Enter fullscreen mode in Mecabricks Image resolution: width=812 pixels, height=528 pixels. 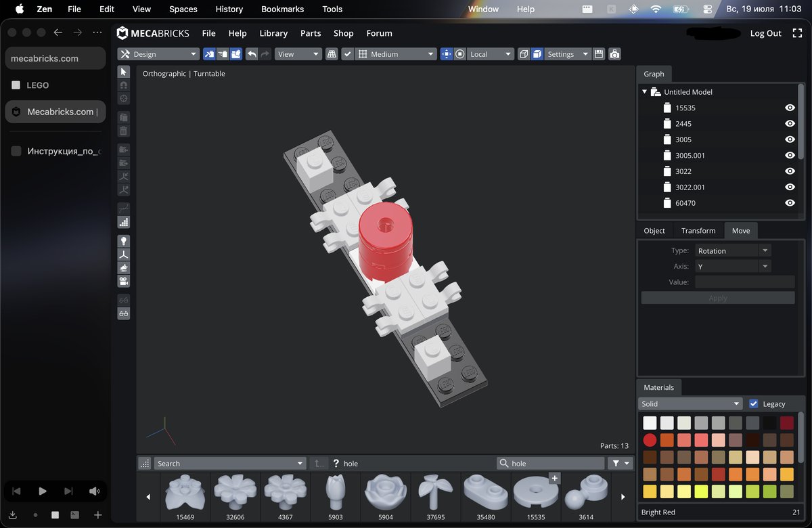[x=797, y=33]
